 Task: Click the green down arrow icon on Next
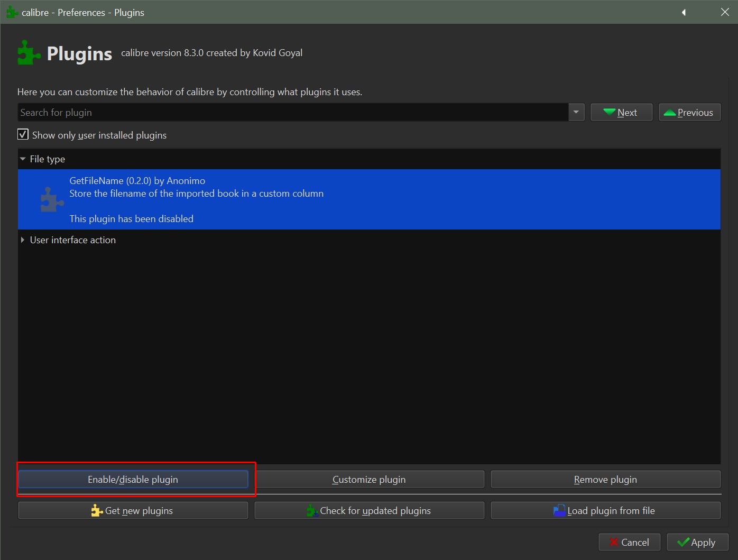(x=610, y=112)
